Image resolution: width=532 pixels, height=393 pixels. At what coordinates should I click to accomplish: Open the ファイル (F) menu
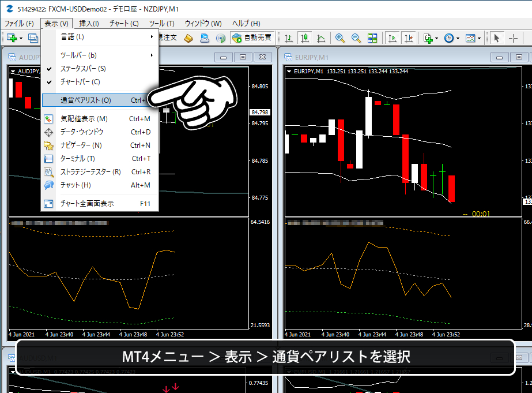pyautogui.click(x=19, y=24)
